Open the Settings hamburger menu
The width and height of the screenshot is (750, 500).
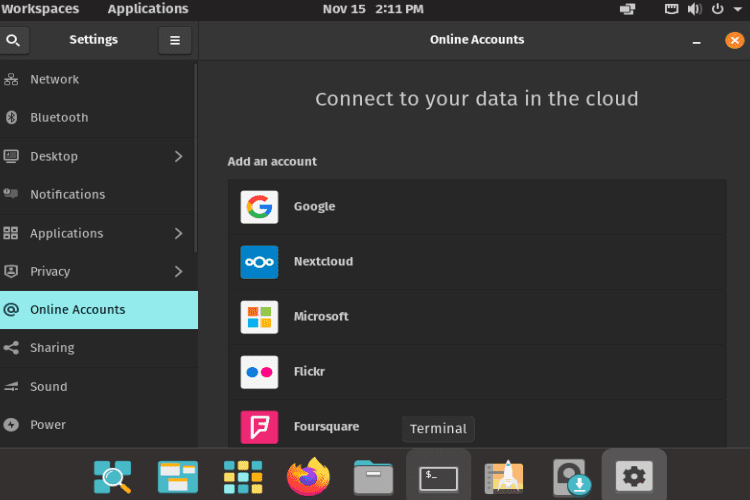[x=175, y=40]
